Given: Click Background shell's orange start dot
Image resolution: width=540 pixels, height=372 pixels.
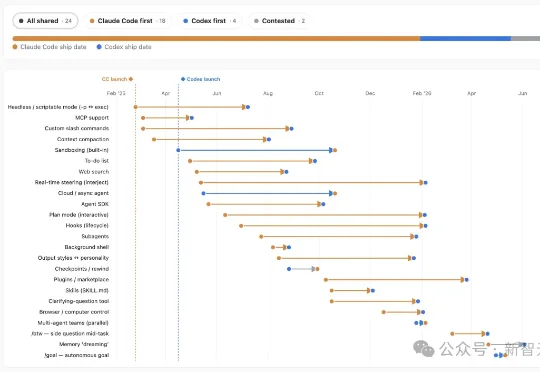Looking at the screenshot, I should point(273,247).
